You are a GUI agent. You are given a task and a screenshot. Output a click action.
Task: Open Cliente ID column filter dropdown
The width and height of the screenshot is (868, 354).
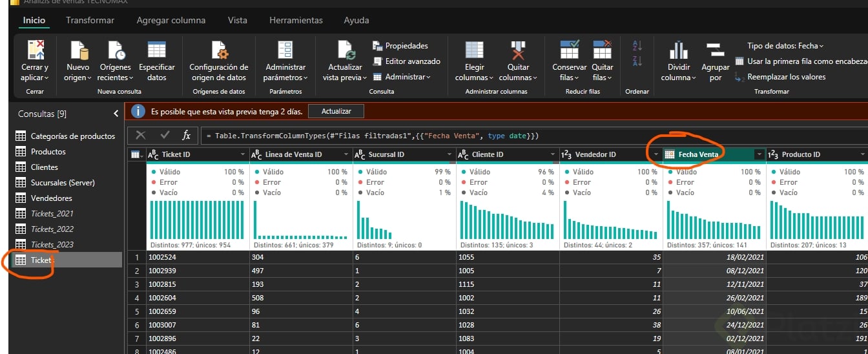pyautogui.click(x=553, y=154)
